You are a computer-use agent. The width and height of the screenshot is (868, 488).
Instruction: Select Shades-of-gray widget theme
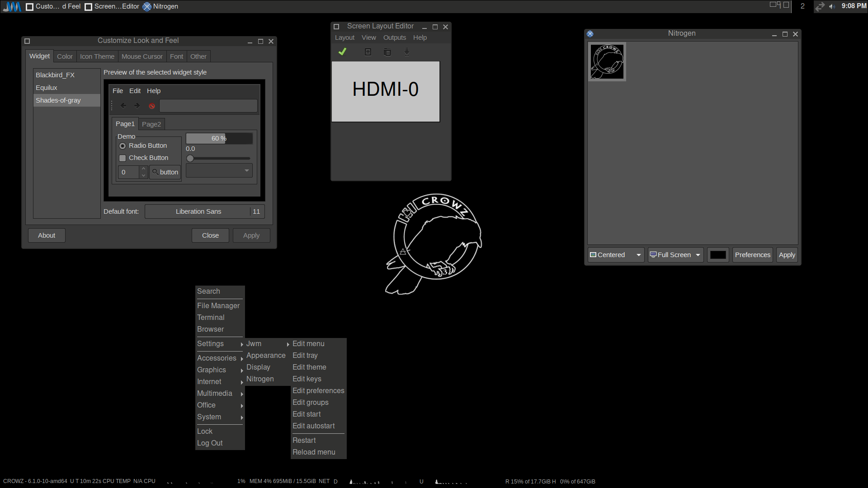tap(58, 100)
